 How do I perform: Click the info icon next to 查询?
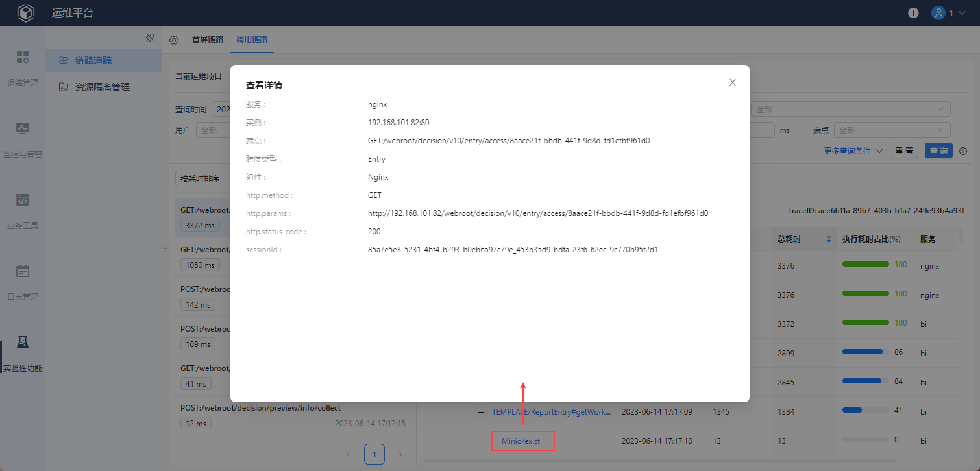(x=963, y=151)
